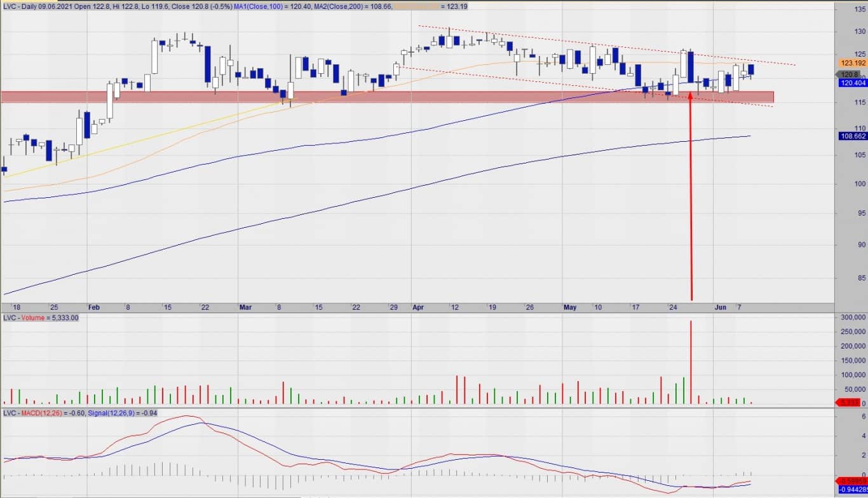Click the gray 120.8 current price tag
868x498 pixels.
(x=850, y=74)
